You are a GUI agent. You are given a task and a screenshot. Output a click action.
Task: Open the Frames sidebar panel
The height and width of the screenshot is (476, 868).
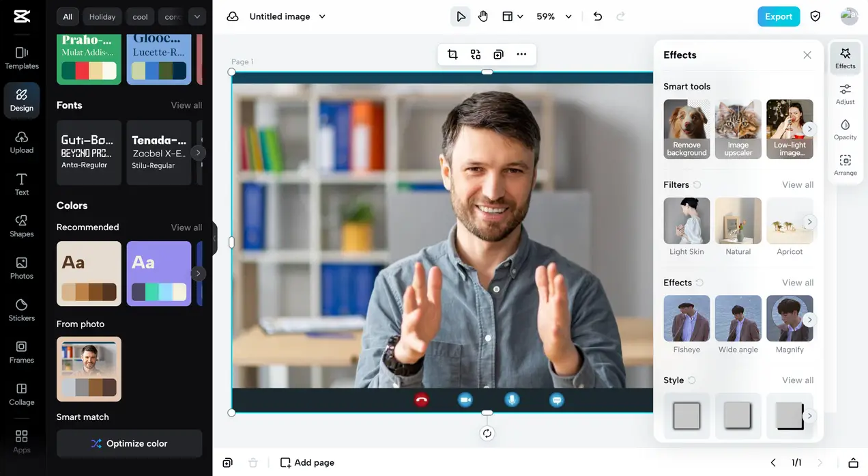click(x=22, y=352)
